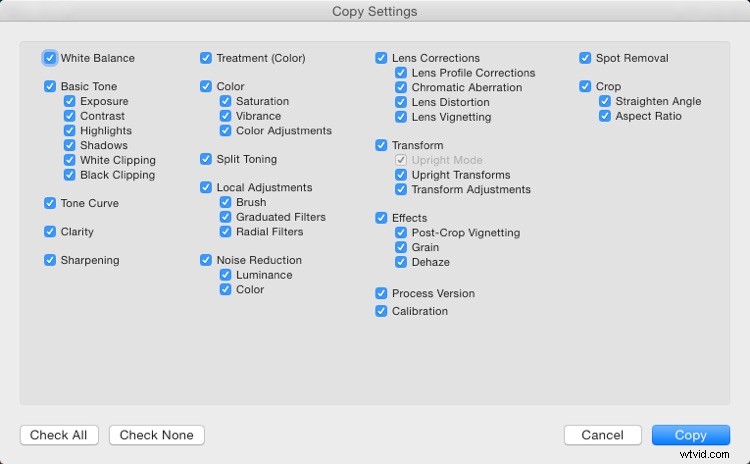The height and width of the screenshot is (464, 750).
Task: Uncheck Luminance noise reduction
Action: pos(226,275)
